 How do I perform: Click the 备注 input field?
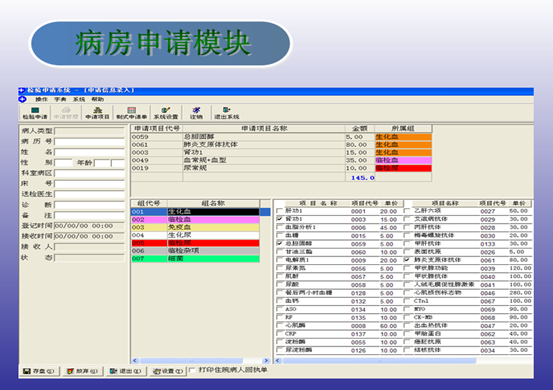coord(90,215)
